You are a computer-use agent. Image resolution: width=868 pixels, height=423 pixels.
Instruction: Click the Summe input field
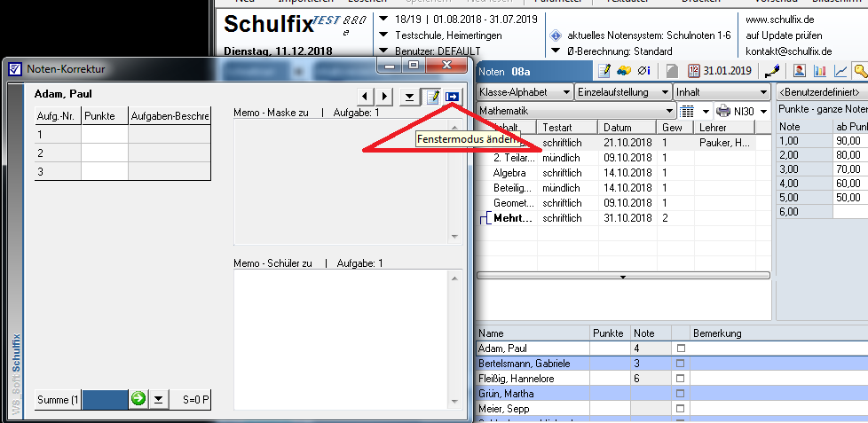105,399
